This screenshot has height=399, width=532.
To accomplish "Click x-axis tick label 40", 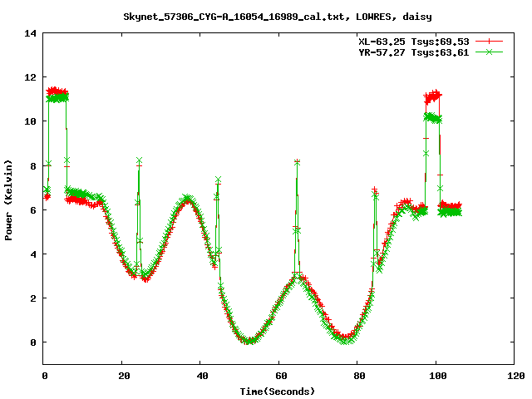I will (x=203, y=376).
